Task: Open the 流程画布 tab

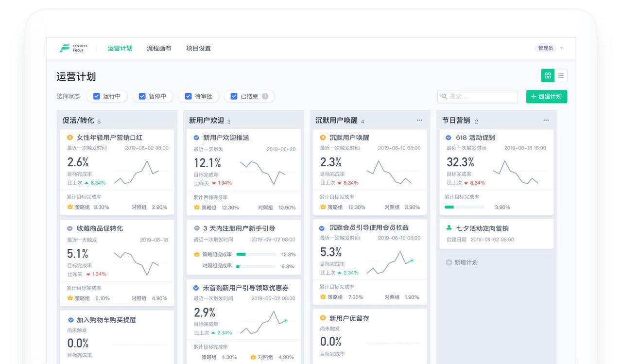Action: coord(159,48)
